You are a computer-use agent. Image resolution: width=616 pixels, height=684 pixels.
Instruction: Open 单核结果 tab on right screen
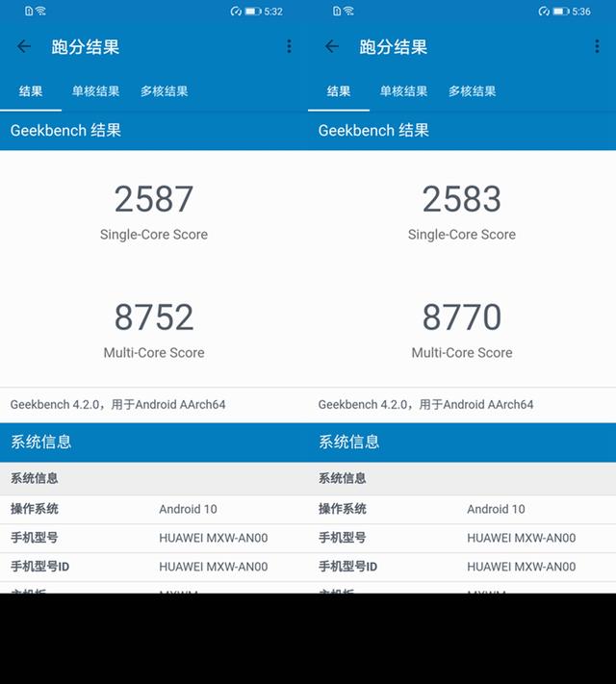tap(403, 91)
